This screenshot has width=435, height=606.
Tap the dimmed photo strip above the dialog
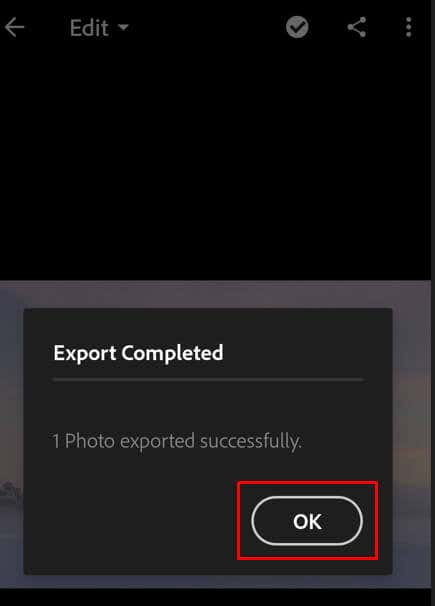pos(215,294)
